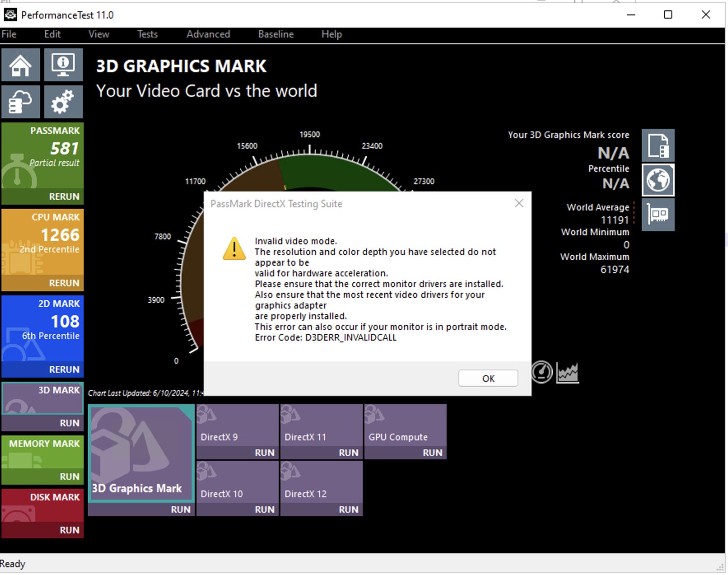Run the Memory Mark test
728x575 pixels.
43,477
